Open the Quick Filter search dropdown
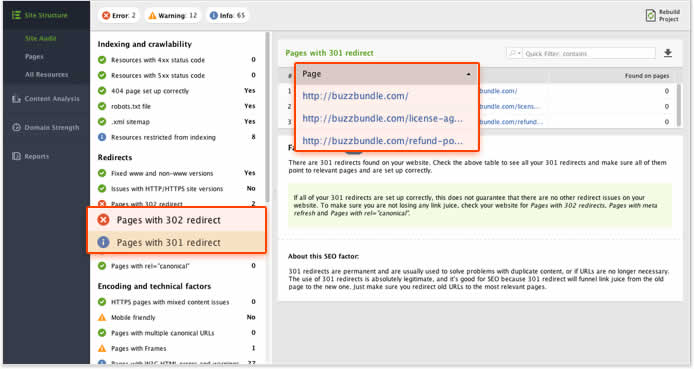The width and height of the screenshot is (694, 369). [x=515, y=54]
